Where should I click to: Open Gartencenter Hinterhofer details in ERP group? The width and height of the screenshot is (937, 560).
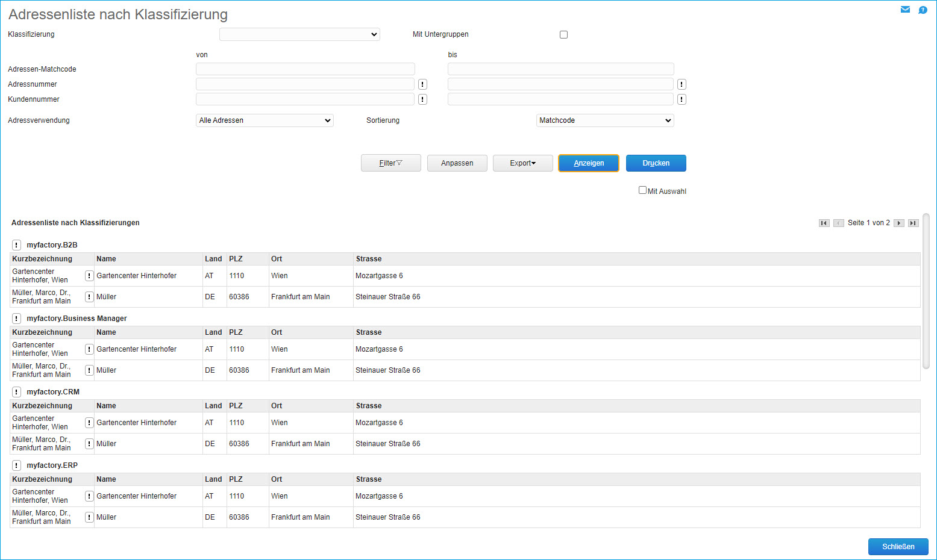click(x=89, y=496)
